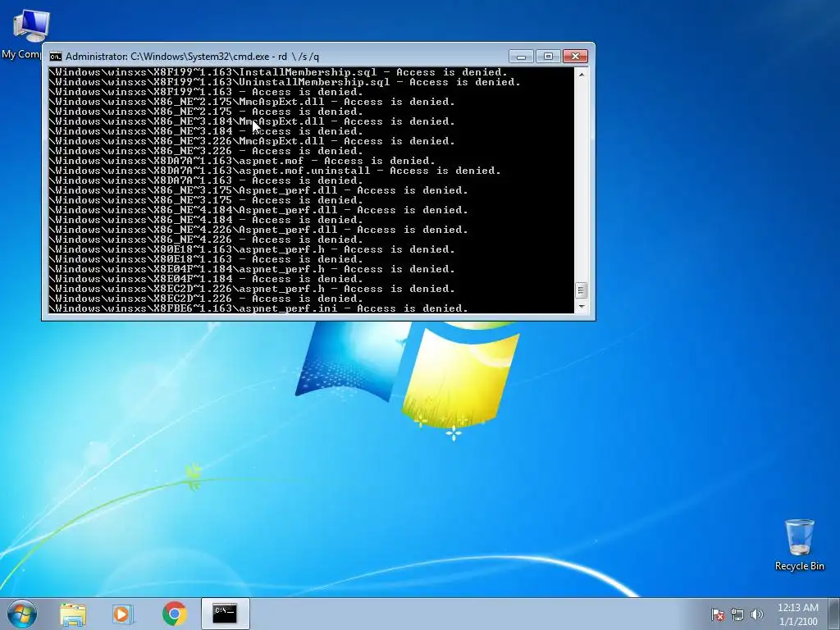Click the X86_NE~4.226\Aspnet_perf.dll line
Screen dimensions: 840x630
258,230
